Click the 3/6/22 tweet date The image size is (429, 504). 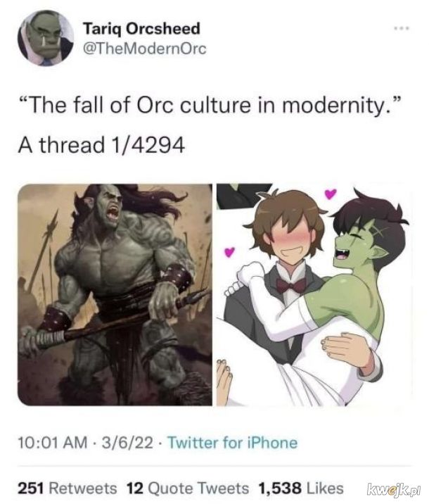(x=127, y=443)
